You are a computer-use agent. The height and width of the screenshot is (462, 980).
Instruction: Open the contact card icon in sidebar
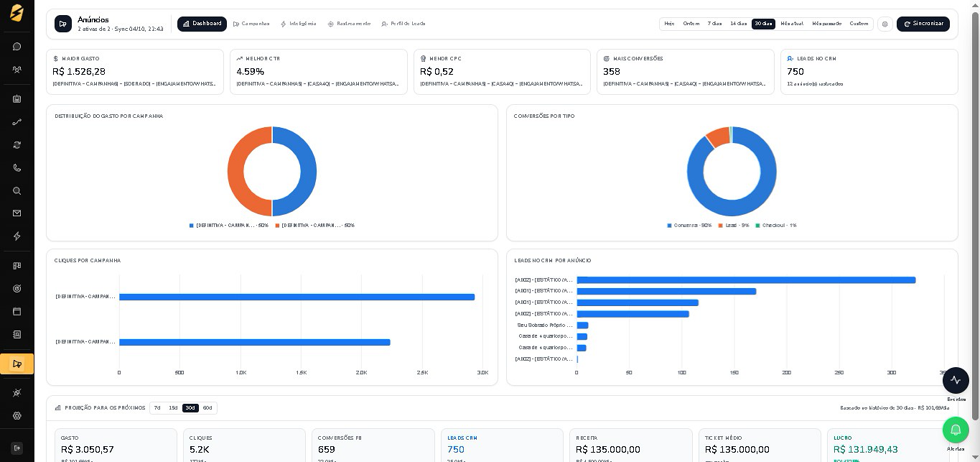point(17,335)
